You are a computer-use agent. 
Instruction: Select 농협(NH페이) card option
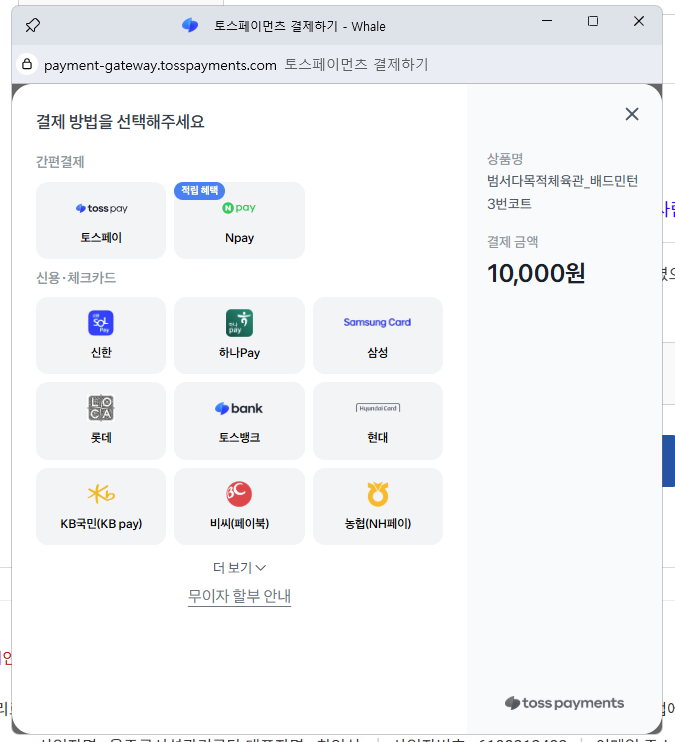(x=378, y=506)
